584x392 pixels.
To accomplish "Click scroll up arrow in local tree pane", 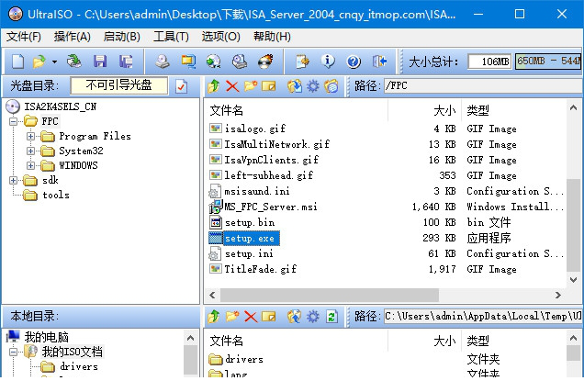I will point(190,338).
